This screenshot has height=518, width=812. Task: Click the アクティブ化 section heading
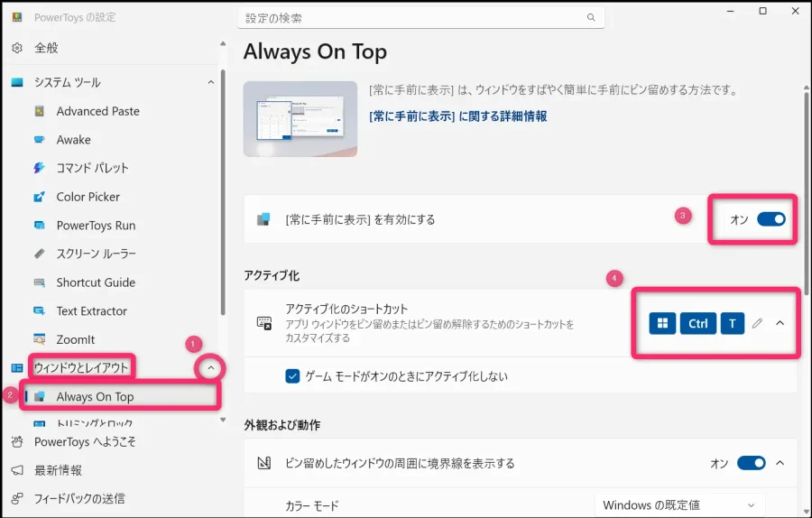(x=272, y=275)
